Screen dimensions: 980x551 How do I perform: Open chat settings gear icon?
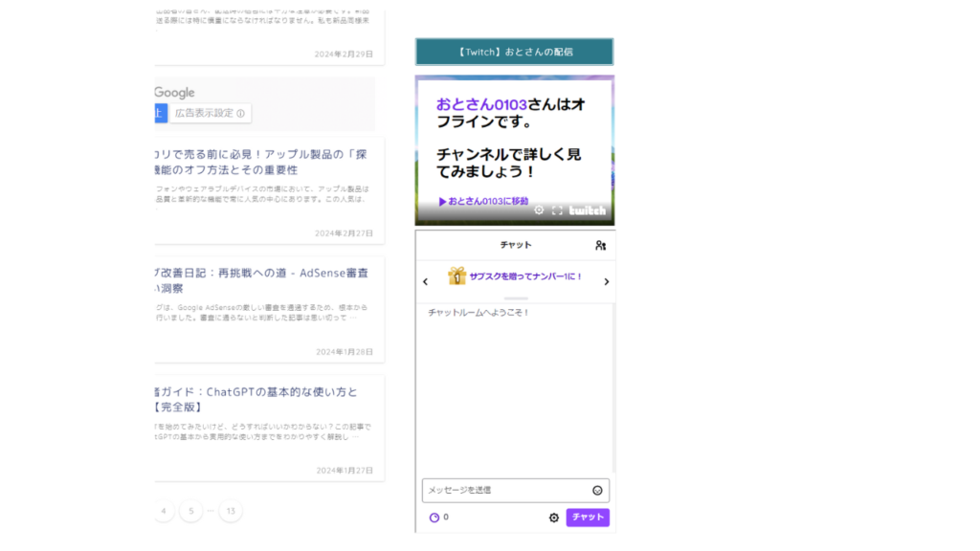pos(554,518)
